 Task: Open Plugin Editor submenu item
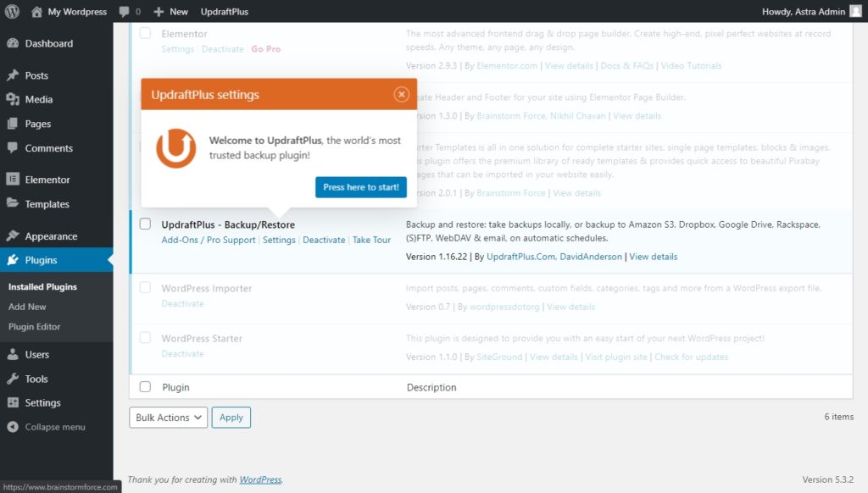[34, 326]
